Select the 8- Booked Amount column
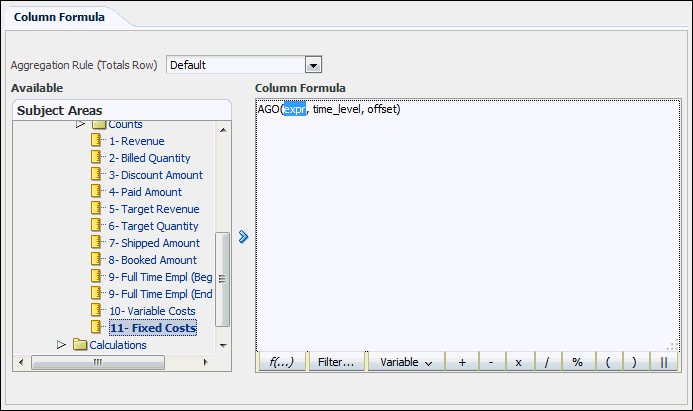 (152, 260)
